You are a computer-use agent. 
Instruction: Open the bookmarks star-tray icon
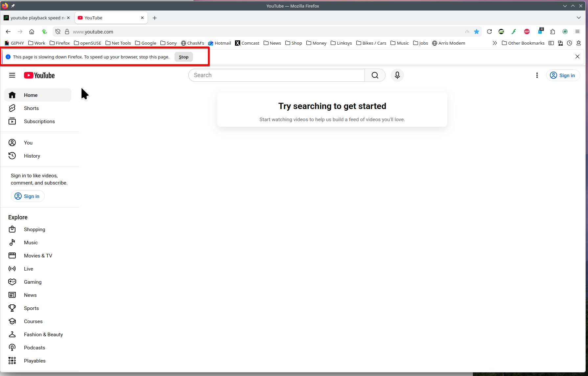point(579,43)
